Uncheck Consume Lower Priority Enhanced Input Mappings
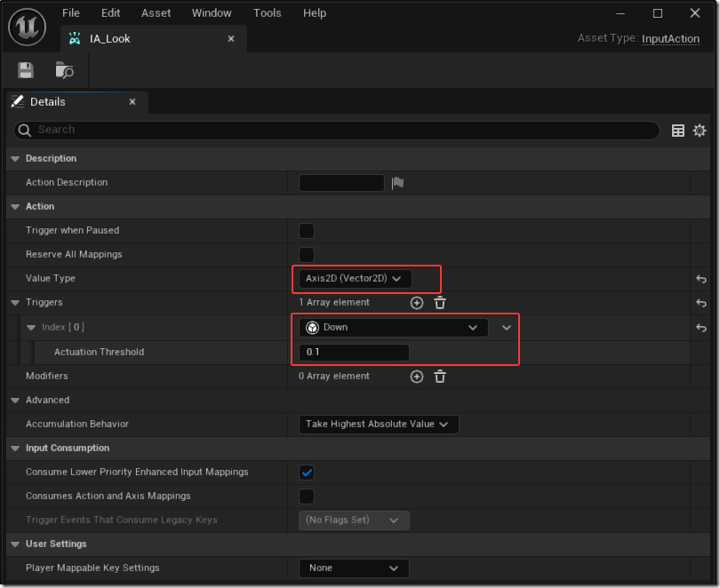This screenshot has height=588, width=720. 307,473
